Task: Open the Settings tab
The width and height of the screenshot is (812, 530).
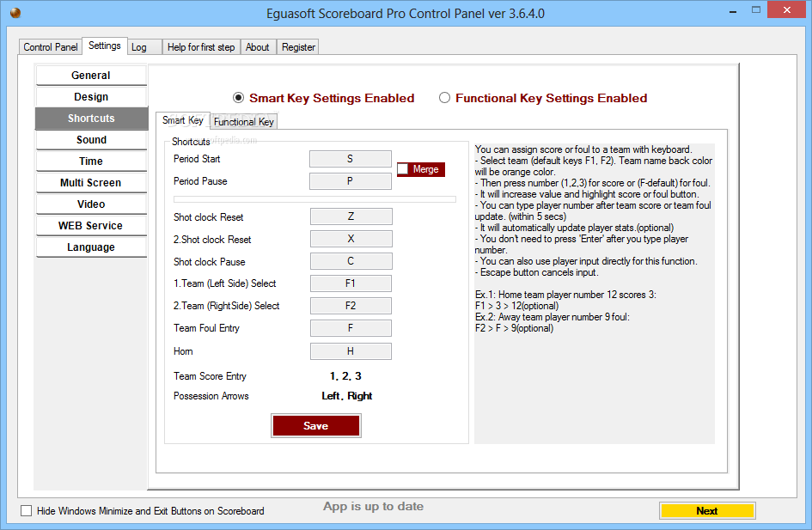Action: (105, 46)
